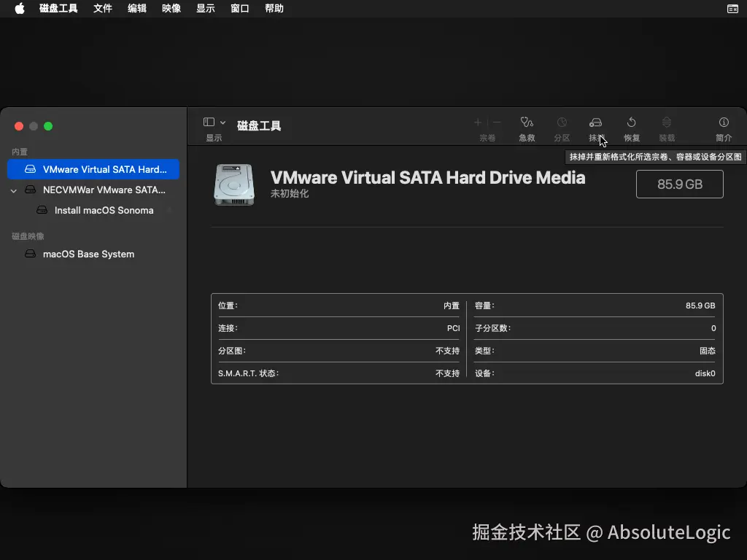
Task: Click the large hard drive image
Action: (234, 184)
